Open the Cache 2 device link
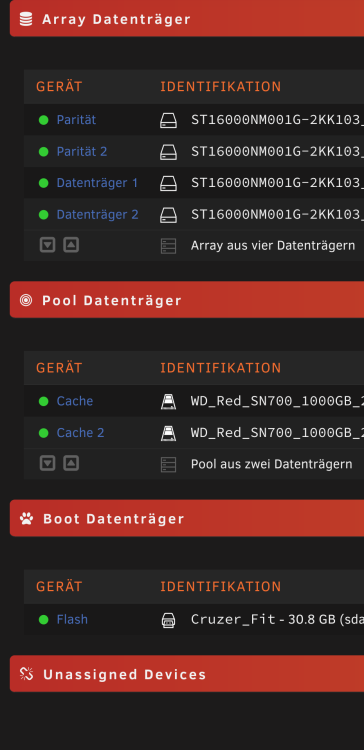The image size is (364, 750). click(x=80, y=432)
